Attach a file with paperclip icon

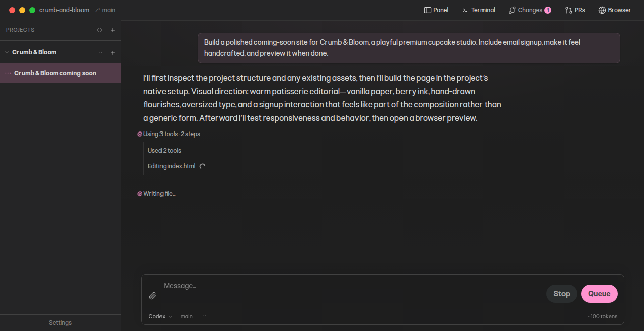point(153,296)
